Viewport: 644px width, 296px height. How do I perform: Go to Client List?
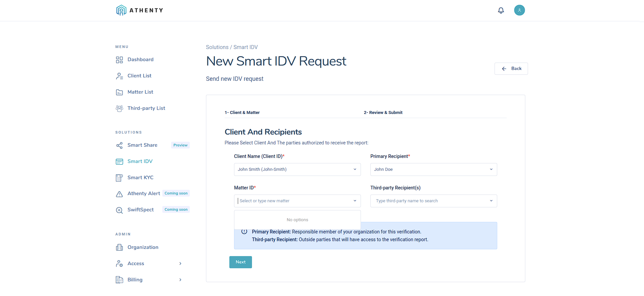(139, 76)
